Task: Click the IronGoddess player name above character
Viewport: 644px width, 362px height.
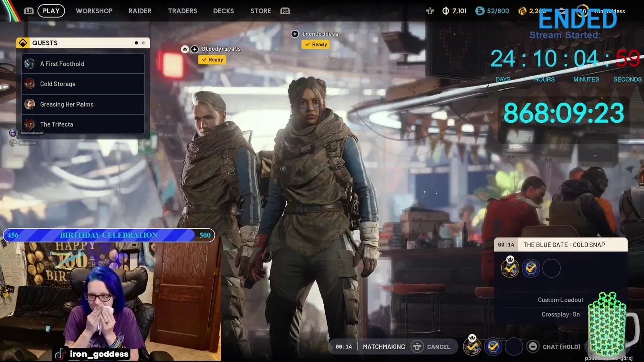Action: click(x=320, y=34)
